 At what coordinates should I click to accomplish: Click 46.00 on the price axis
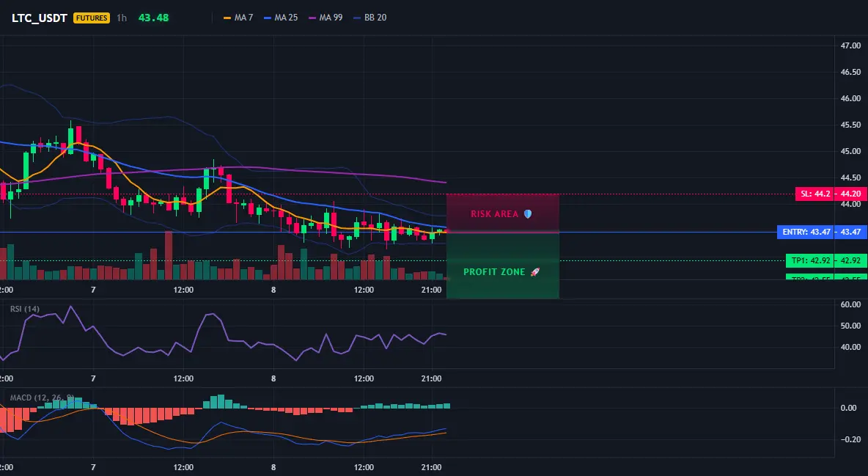[850, 98]
